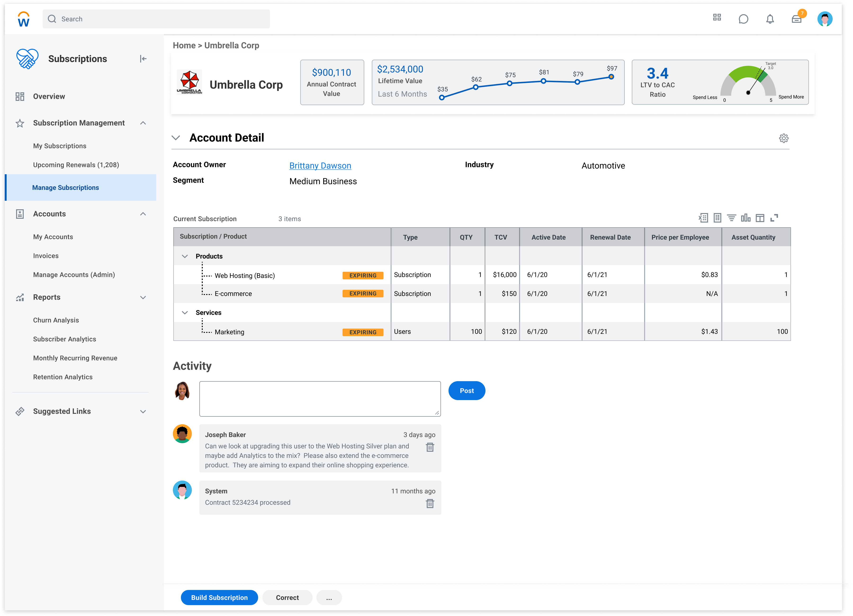Click the LTV to CAC Ratio gauge
Image resolution: width=853 pixels, height=616 pixels.
pos(748,82)
